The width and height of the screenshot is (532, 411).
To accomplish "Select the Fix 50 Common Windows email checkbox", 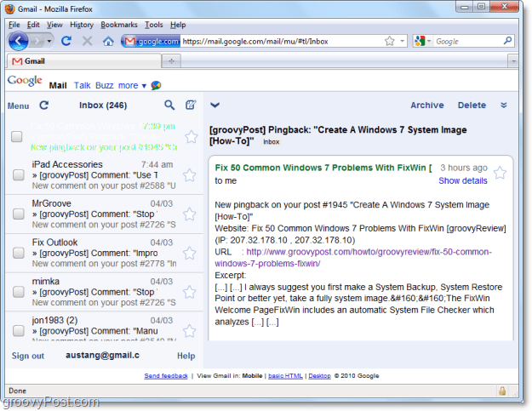I will (17, 136).
